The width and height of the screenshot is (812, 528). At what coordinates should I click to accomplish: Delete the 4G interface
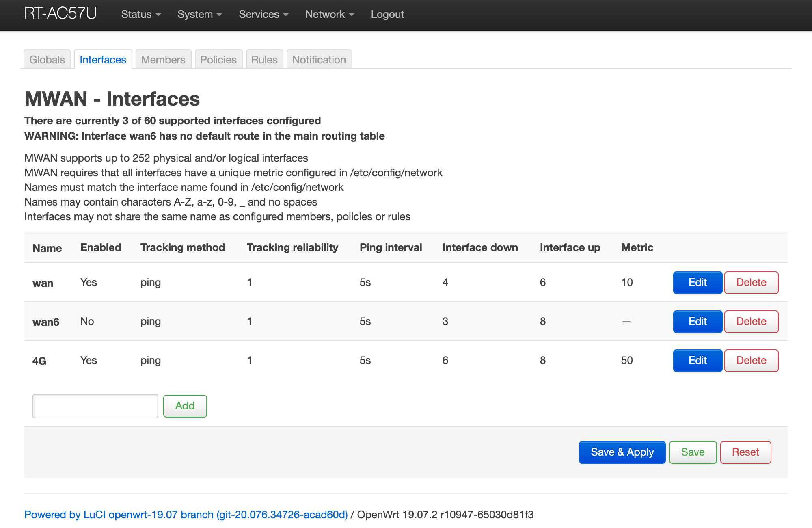[751, 360]
